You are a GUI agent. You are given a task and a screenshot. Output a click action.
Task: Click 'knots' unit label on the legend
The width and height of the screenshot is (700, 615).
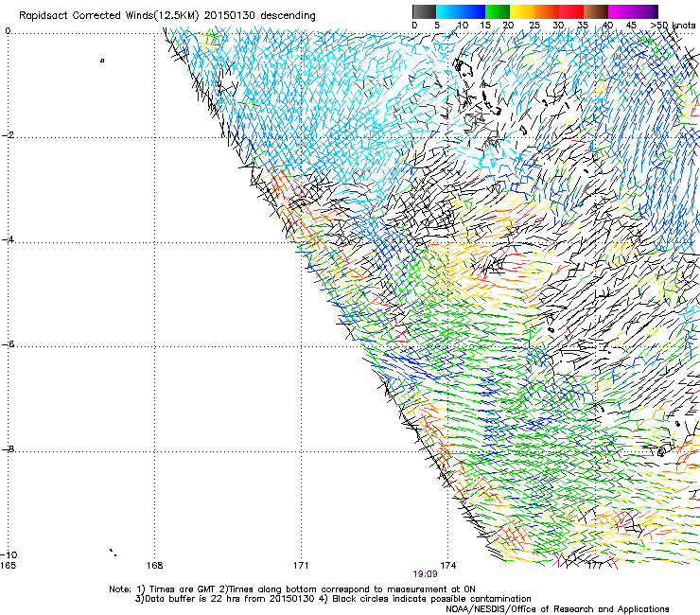684,26
